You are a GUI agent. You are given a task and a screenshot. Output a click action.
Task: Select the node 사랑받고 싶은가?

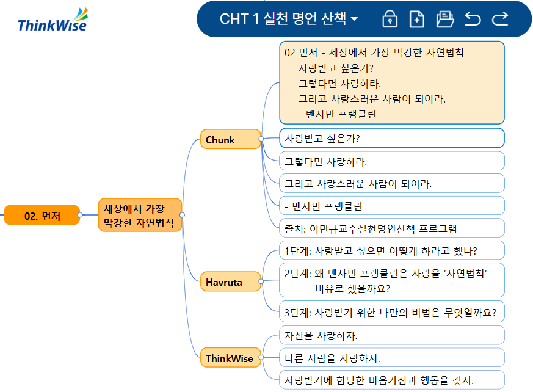(x=391, y=138)
